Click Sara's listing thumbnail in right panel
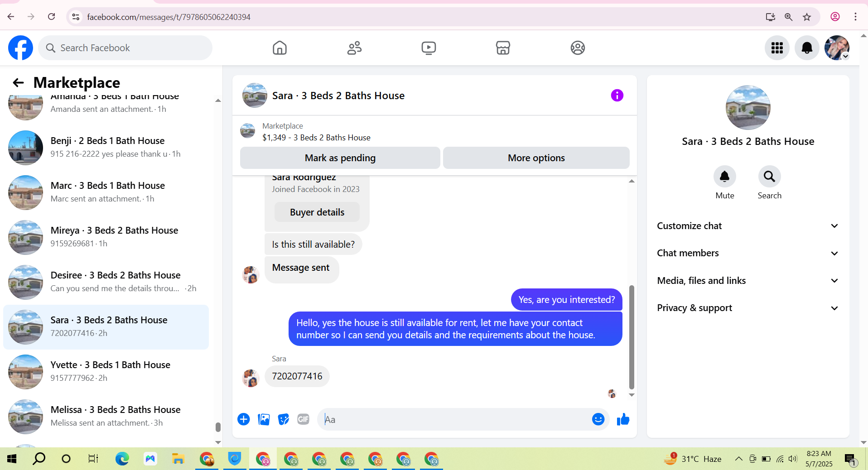Image resolution: width=868 pixels, height=470 pixels. point(748,108)
